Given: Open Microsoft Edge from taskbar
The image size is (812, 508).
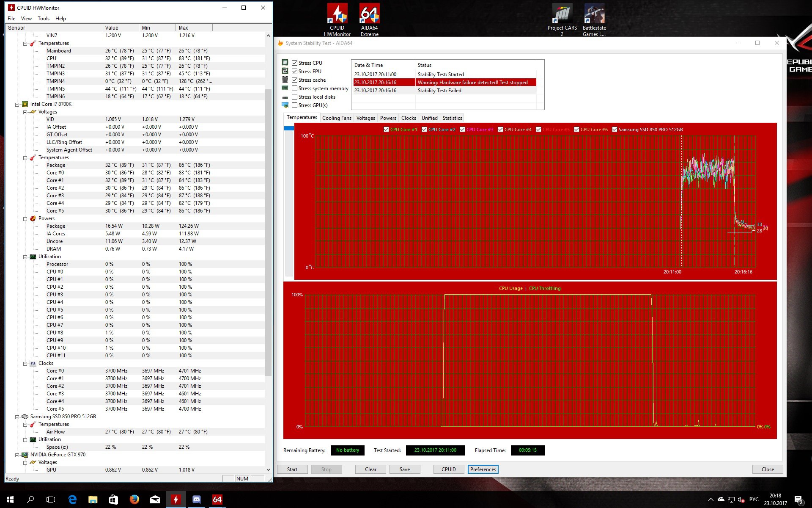Looking at the screenshot, I should click(x=72, y=500).
